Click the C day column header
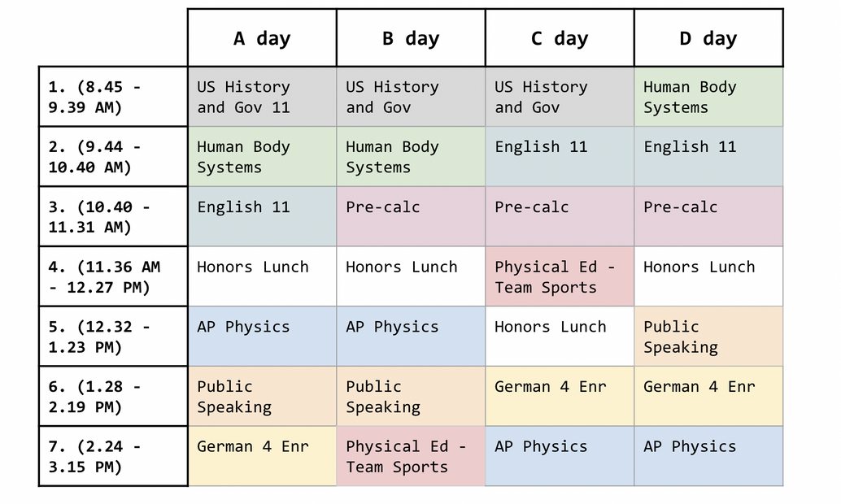Image resolution: width=841 pixels, height=504 pixels. [560, 38]
